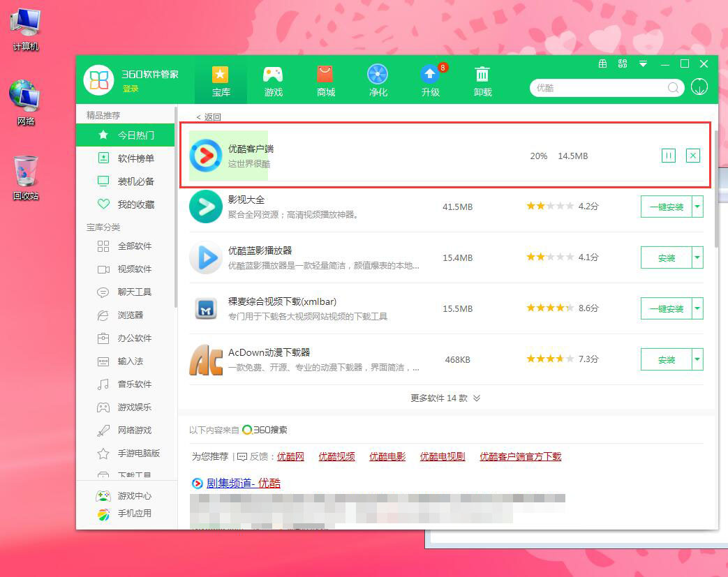Cancel the 优酷客户端 download
This screenshot has width=728, height=577.
point(692,156)
